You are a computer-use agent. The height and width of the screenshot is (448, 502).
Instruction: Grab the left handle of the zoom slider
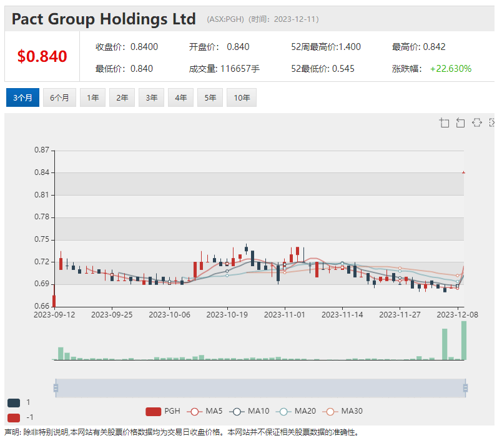(56, 388)
